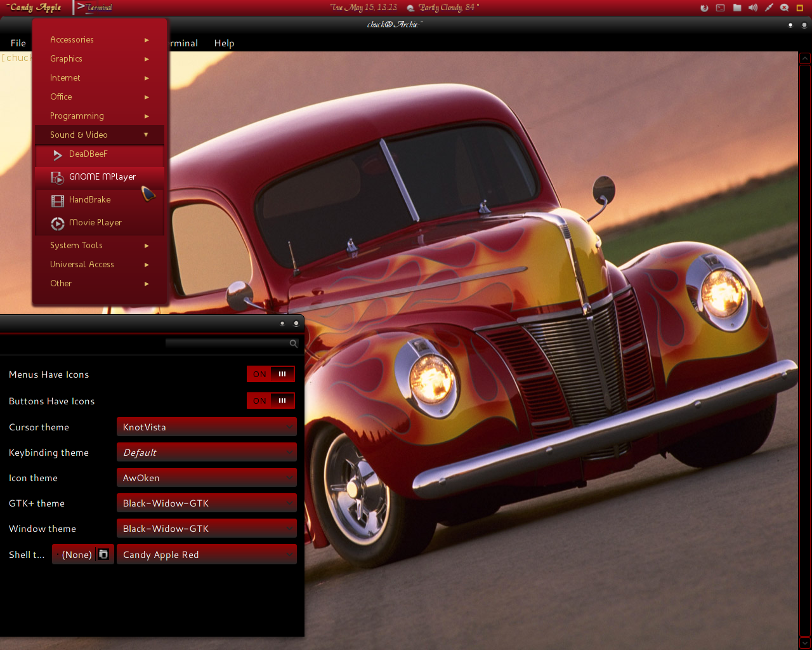Click the terminal scrollbar up arrow

coord(804,59)
